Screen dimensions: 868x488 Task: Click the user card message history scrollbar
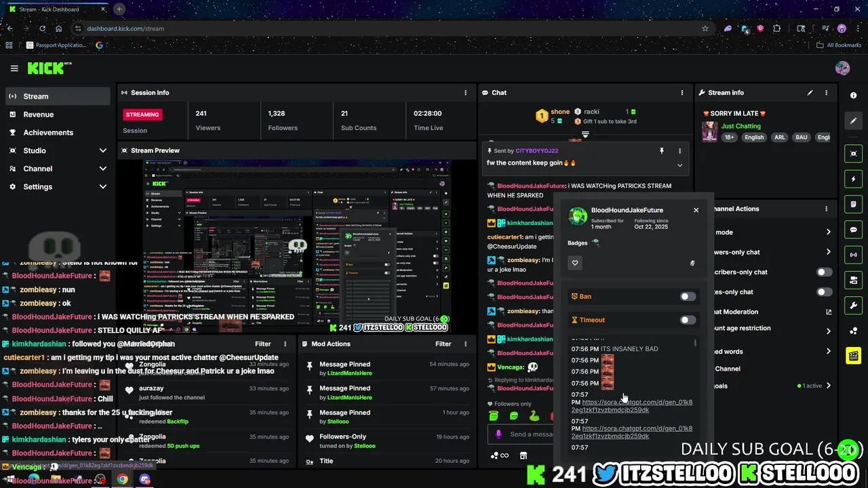pyautogui.click(x=695, y=343)
